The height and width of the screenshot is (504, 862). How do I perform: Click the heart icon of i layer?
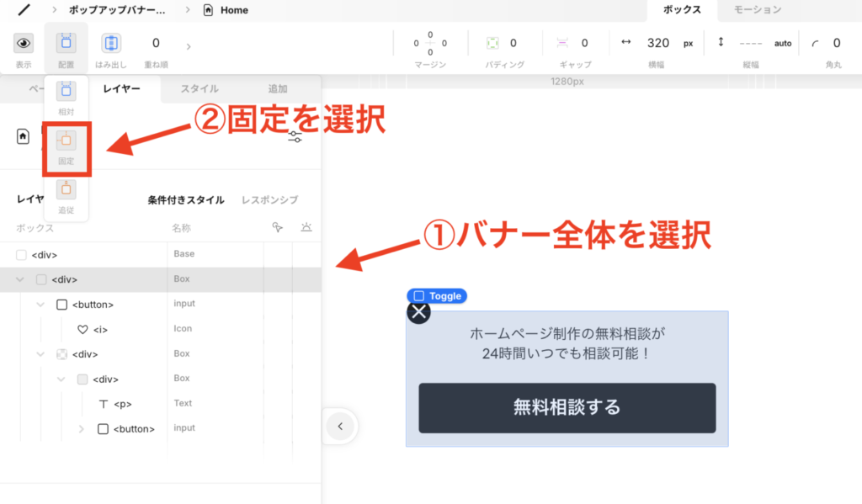[82, 329]
